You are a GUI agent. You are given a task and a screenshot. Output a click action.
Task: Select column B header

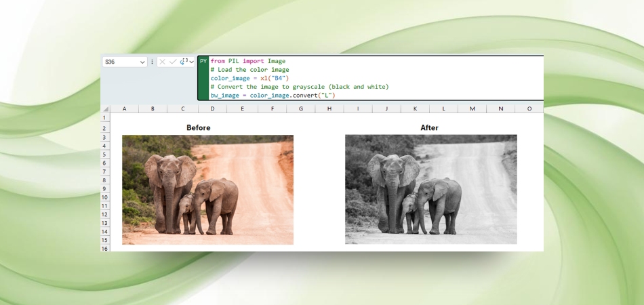tap(153, 108)
